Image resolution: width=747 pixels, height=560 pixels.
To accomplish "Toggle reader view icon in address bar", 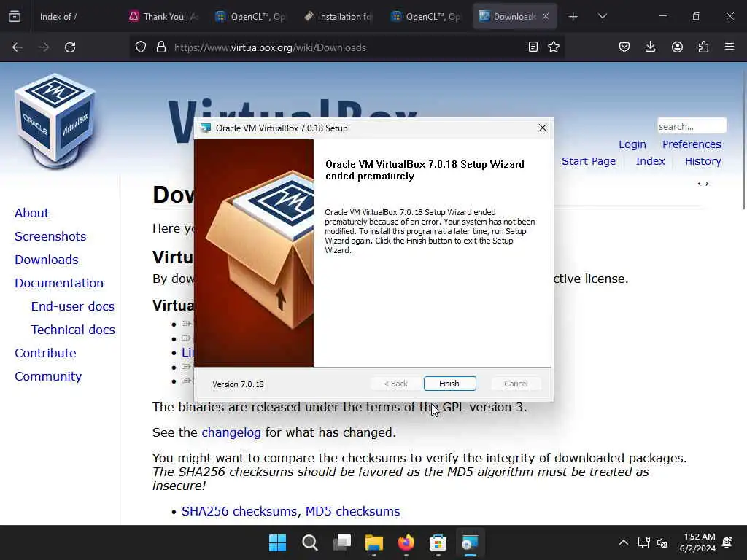I will (533, 47).
